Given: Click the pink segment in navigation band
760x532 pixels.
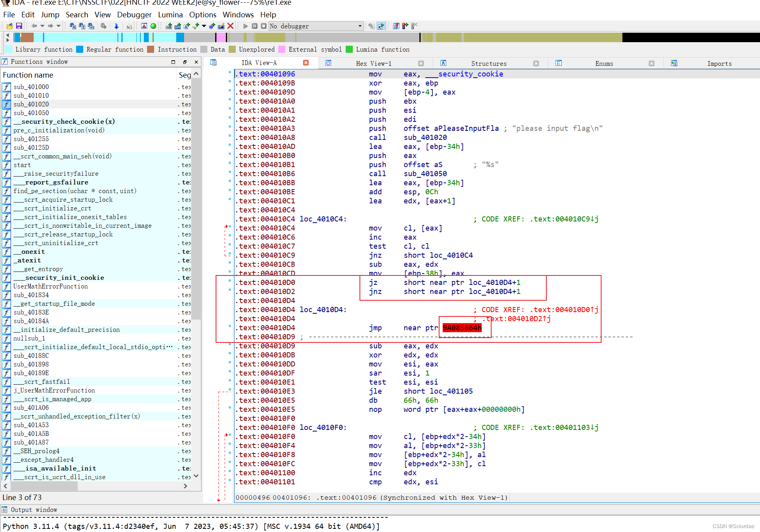Looking at the screenshot, I should pos(221,37).
